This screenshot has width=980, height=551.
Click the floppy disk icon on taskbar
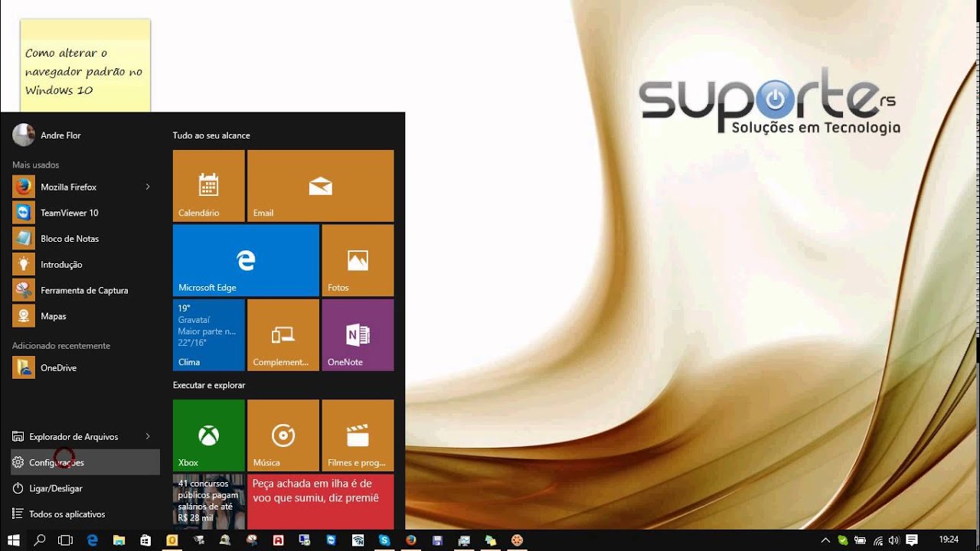click(x=437, y=540)
